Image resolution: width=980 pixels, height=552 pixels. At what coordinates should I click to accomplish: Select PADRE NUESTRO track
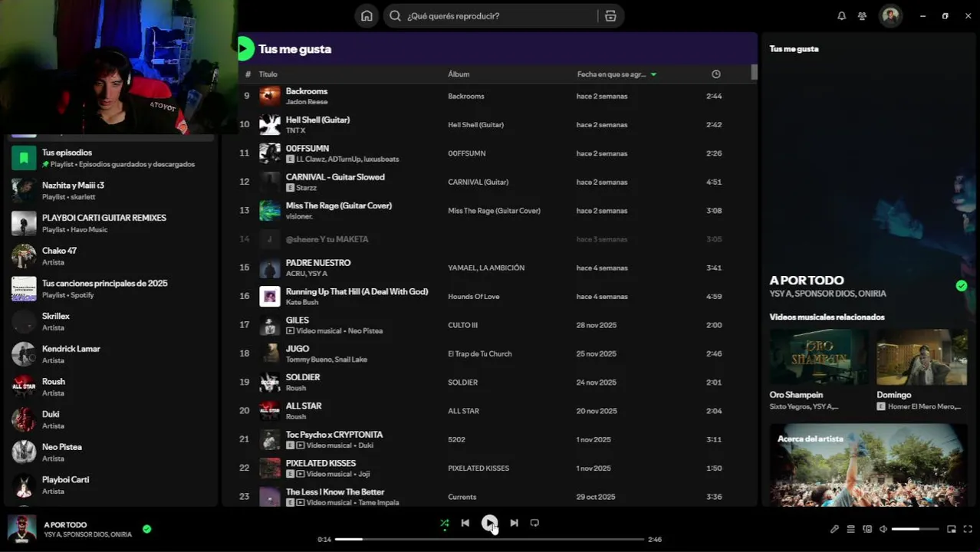point(318,263)
